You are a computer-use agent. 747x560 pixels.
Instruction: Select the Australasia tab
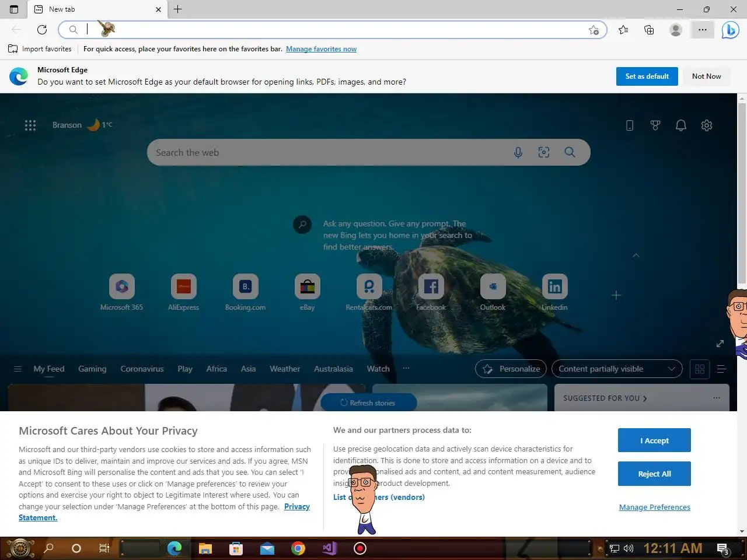[x=333, y=369]
